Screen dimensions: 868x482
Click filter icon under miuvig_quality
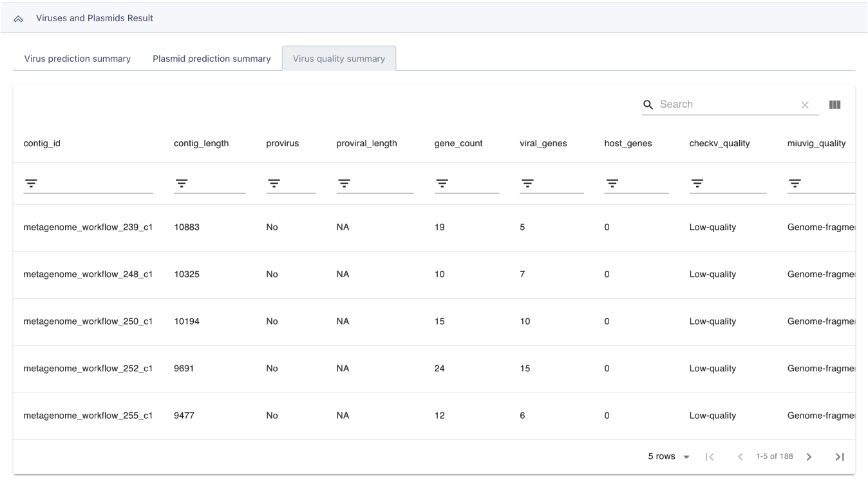[795, 184]
